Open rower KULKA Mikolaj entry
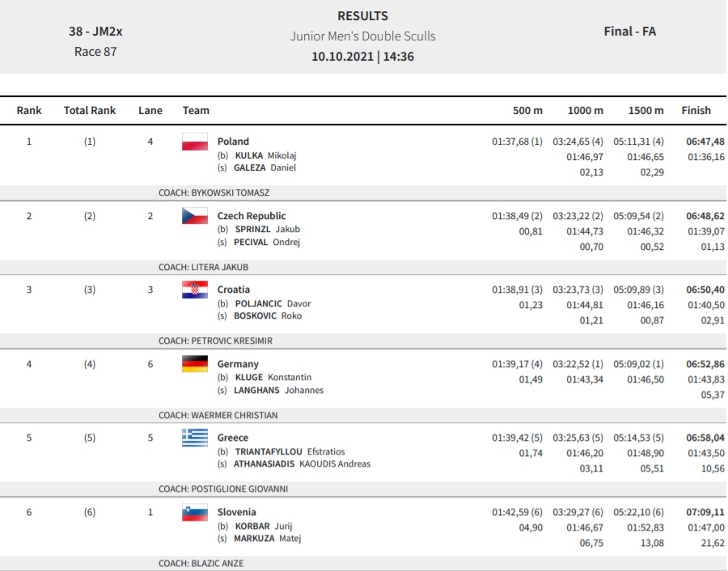This screenshot has height=571, width=728. (265, 155)
